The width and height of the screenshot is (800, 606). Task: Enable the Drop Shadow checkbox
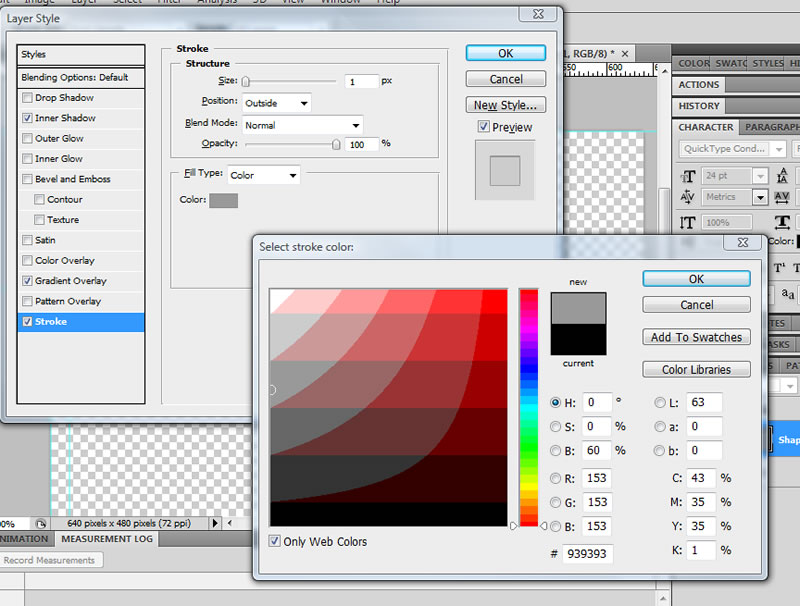tap(28, 97)
